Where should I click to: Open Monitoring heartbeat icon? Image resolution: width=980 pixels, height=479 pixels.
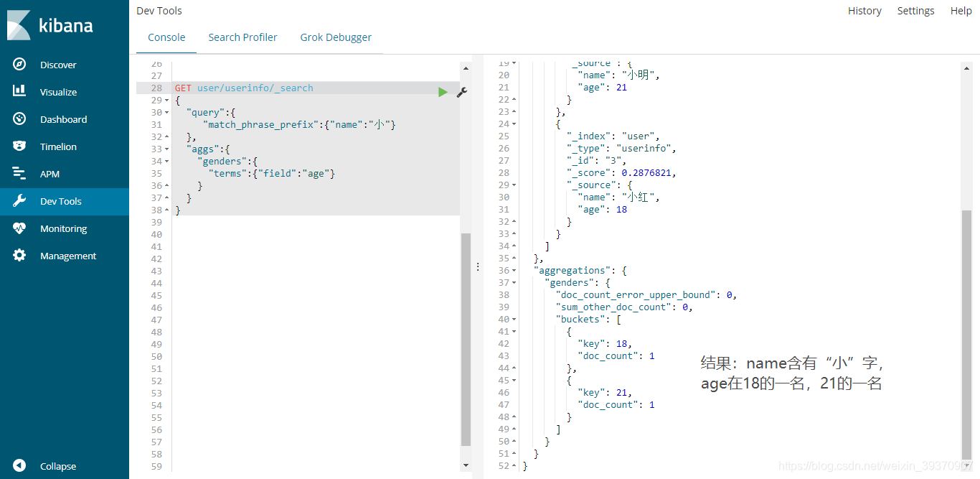point(19,228)
